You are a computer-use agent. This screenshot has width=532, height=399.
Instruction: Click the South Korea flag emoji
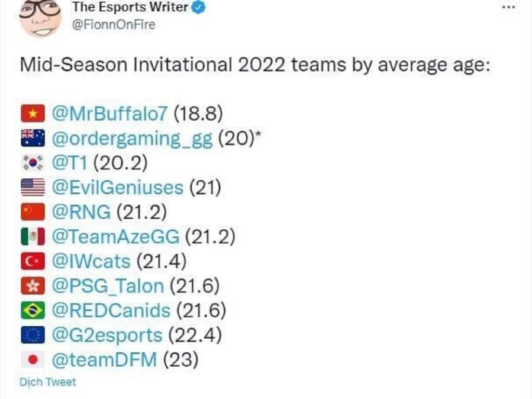[x=33, y=163]
